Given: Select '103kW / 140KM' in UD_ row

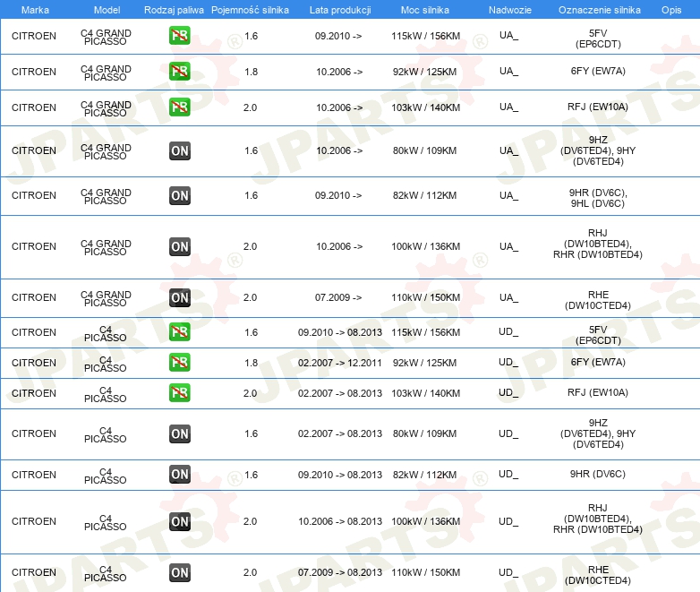Looking at the screenshot, I should 425,393.
